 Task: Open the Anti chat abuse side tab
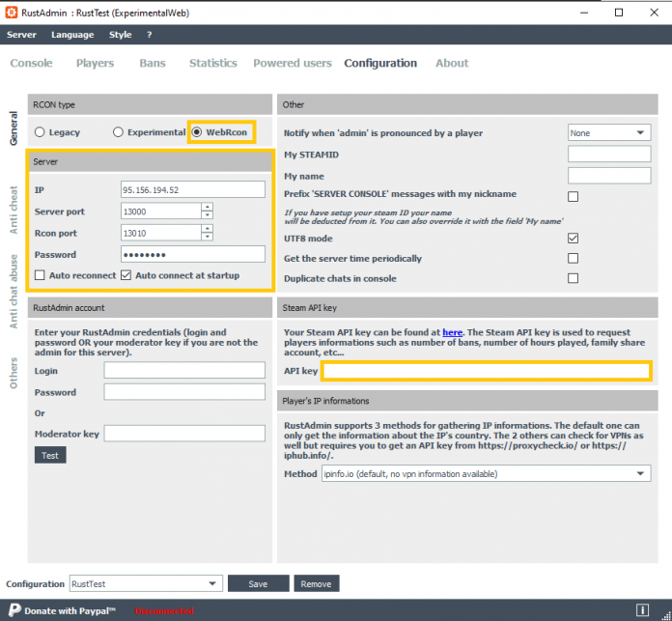pyautogui.click(x=14, y=292)
